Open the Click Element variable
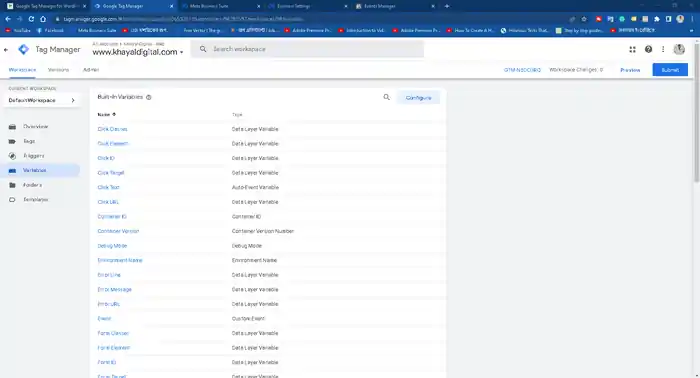The image size is (700, 378). pos(113,144)
